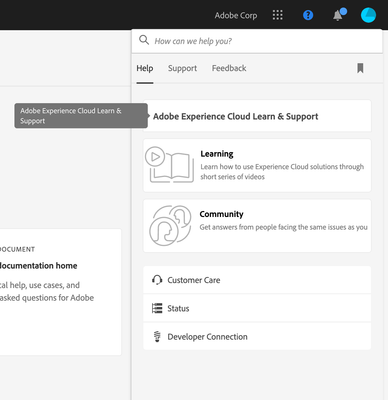Screen dimensions: 388x400
Task: Open the documentation home card heading
Action: pyautogui.click(x=38, y=266)
